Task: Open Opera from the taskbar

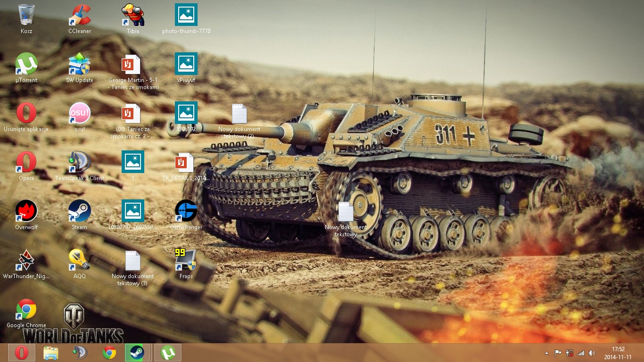Action: point(21,353)
